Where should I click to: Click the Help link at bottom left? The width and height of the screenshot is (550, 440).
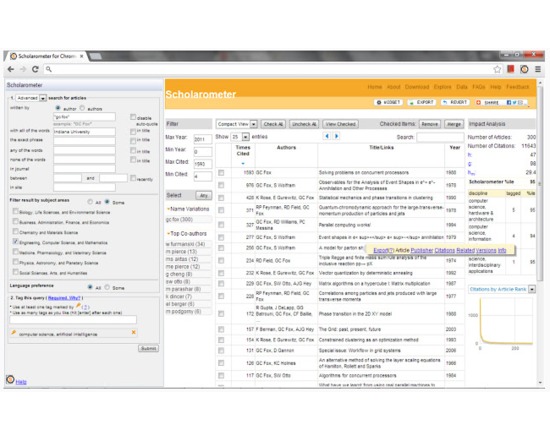tap(21, 382)
